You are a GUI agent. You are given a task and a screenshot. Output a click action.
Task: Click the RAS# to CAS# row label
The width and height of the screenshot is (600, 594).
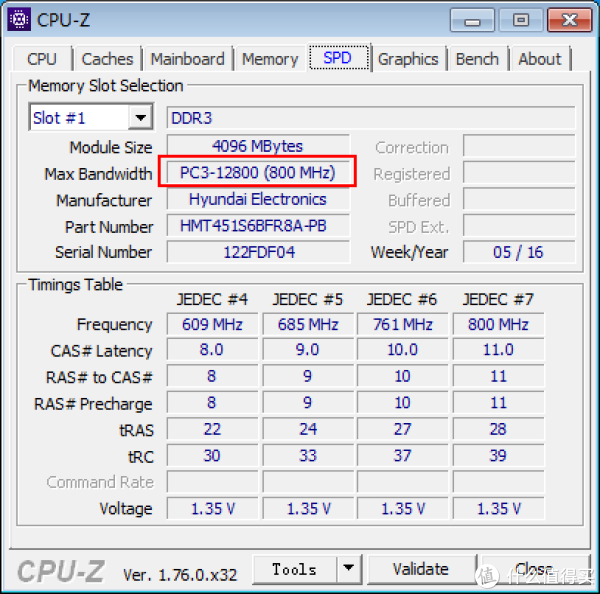click(x=99, y=377)
